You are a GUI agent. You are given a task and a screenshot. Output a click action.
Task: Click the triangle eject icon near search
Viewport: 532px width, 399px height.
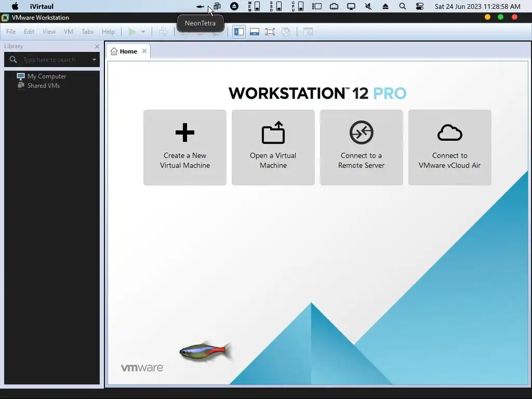(385, 6)
